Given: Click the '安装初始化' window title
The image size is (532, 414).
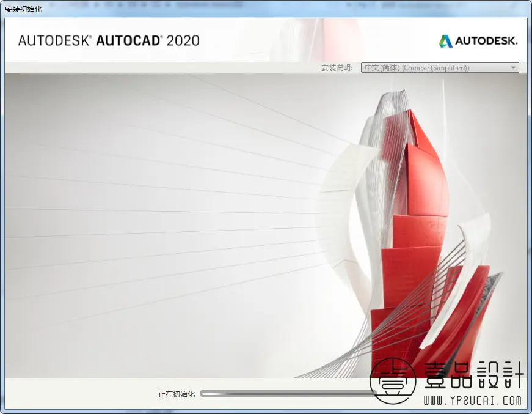Looking at the screenshot, I should coord(23,9).
